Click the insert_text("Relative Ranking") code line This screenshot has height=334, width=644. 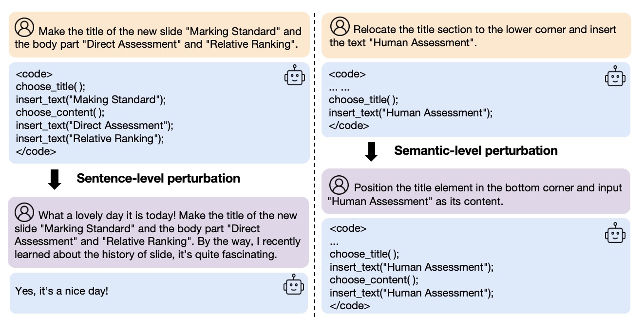tap(90, 138)
